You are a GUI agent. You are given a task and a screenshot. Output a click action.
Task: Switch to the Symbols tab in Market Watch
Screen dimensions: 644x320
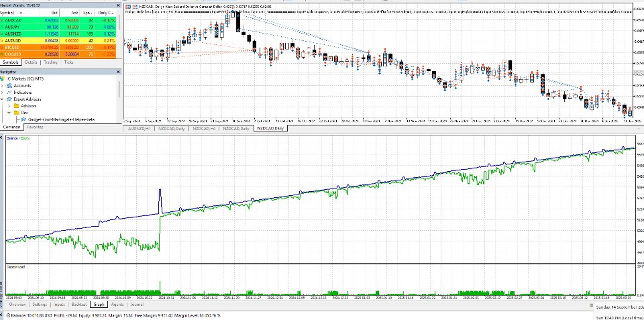coord(10,62)
